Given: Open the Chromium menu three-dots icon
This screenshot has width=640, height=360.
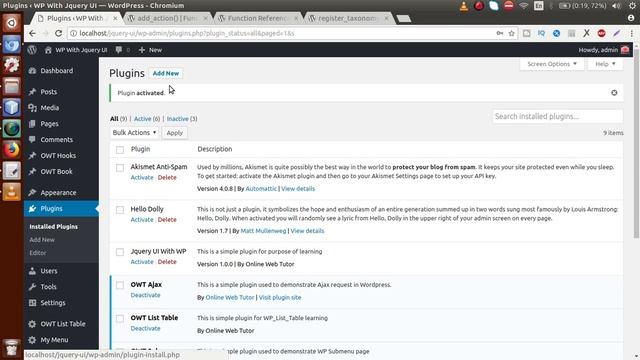Looking at the screenshot, I should coord(631,33).
